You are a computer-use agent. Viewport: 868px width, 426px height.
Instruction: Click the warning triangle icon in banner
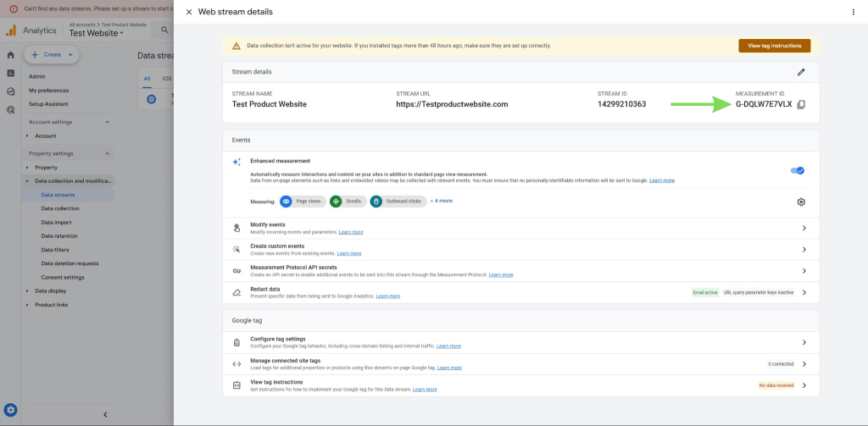pyautogui.click(x=236, y=46)
